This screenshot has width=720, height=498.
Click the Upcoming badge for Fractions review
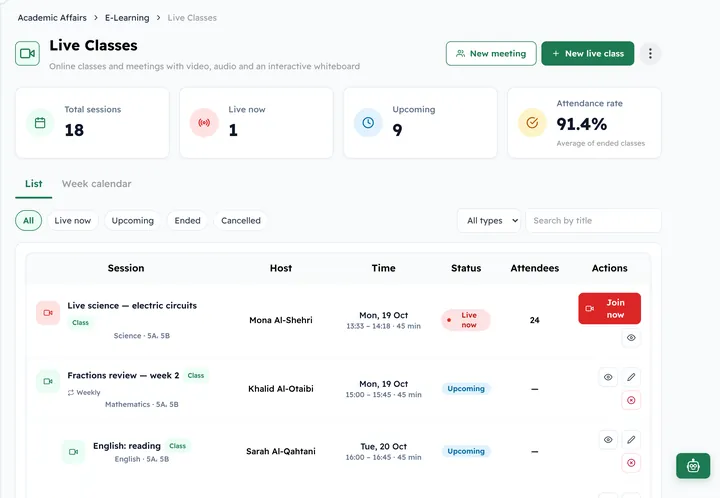pos(466,389)
